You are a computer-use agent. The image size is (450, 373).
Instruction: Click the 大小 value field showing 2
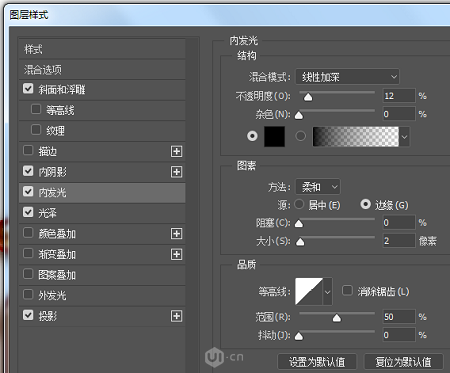pos(399,240)
